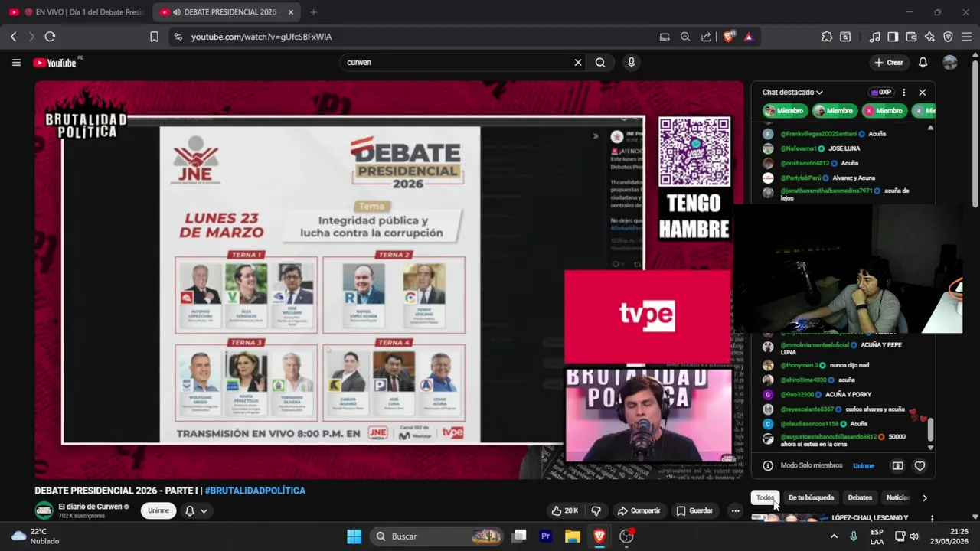
Task: Click the Compartir button
Action: tap(639, 510)
